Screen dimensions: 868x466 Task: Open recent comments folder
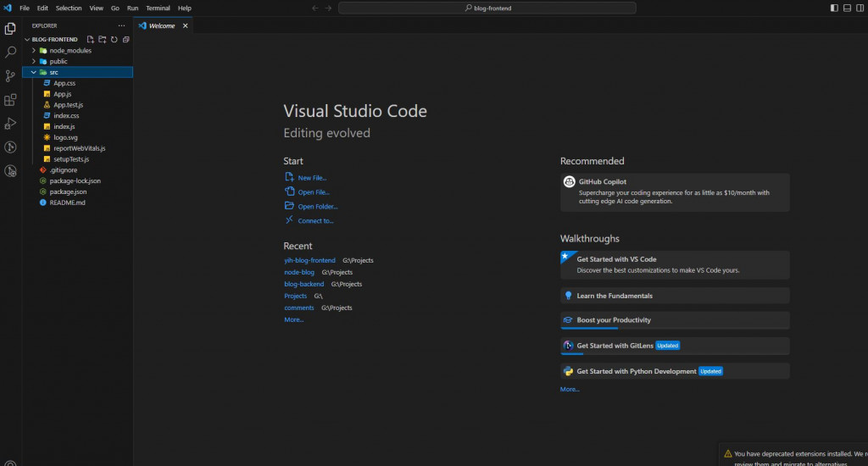tap(299, 308)
